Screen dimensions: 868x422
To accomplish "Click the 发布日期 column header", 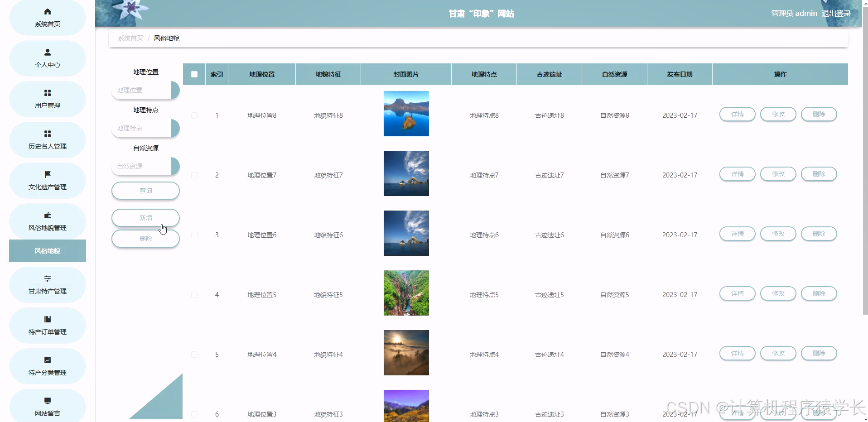I will coord(680,74).
